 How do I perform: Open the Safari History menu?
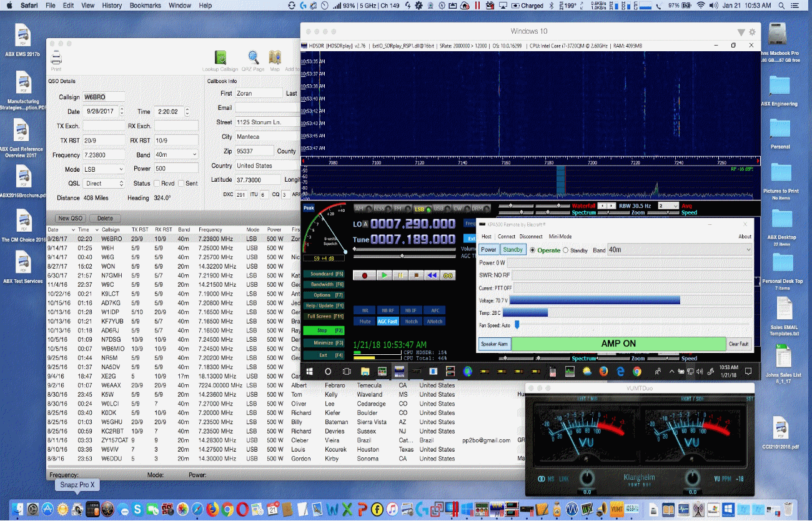click(x=112, y=6)
